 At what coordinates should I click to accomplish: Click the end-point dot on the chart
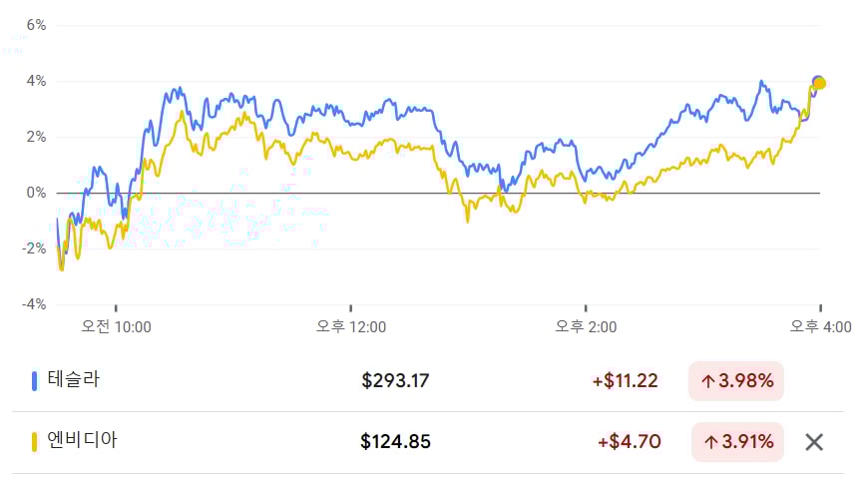pyautogui.click(x=819, y=83)
